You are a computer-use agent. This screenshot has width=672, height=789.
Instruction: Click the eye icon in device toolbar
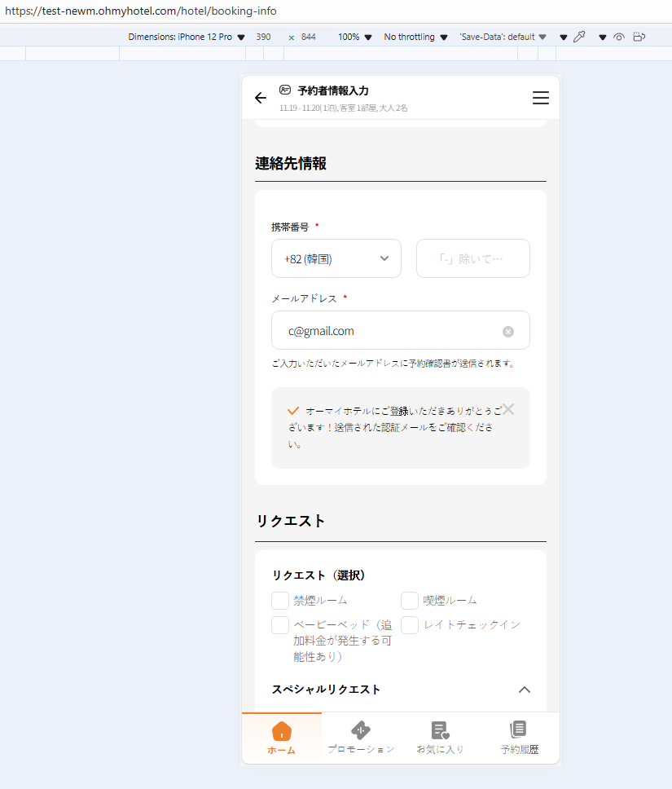tap(619, 37)
